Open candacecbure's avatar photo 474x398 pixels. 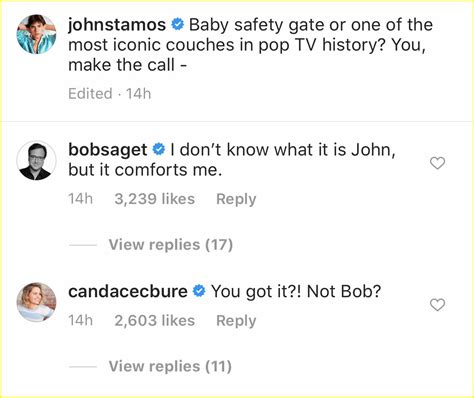click(36, 302)
